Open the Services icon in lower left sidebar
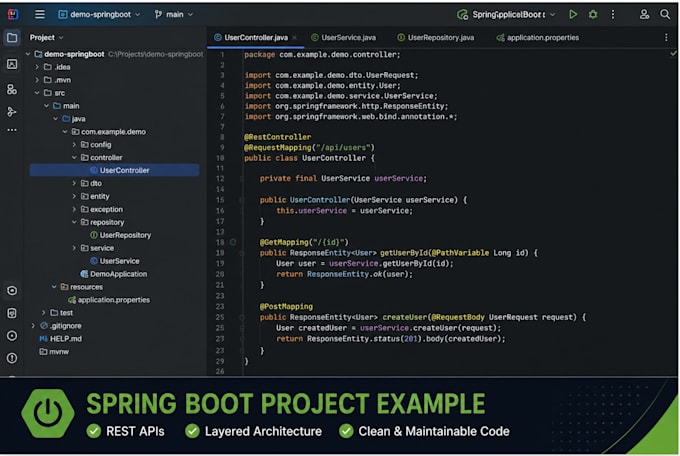This screenshot has height=456, width=680. [x=12, y=290]
